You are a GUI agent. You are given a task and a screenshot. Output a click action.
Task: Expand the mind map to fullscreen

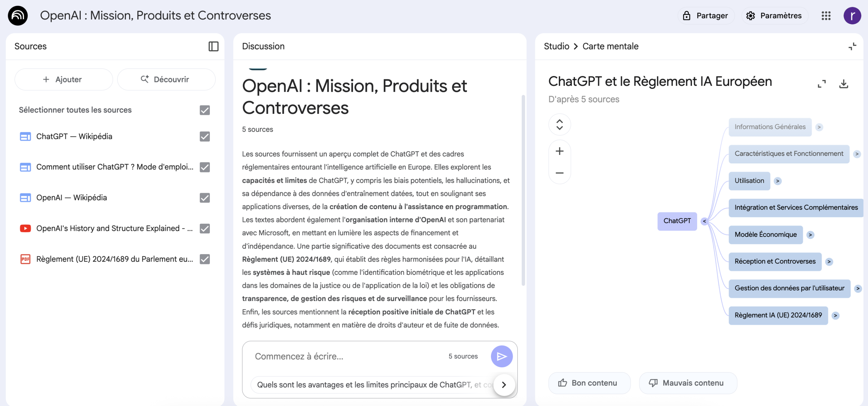pos(822,84)
